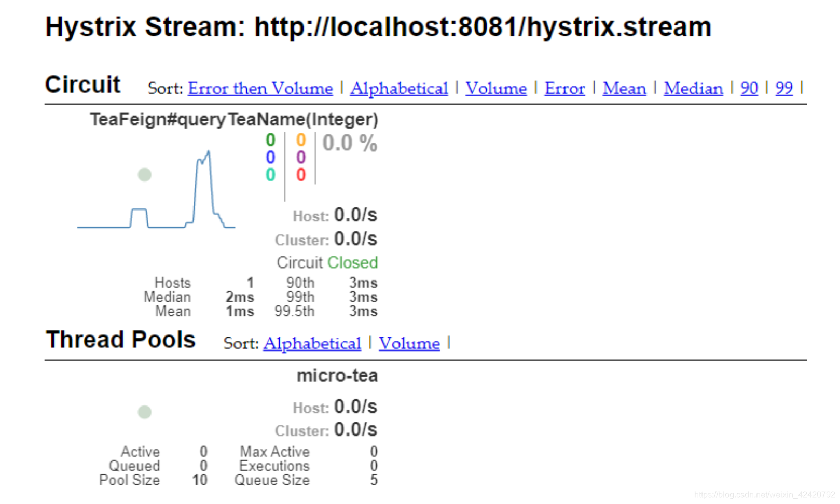
Task: Click the Pool Size value 10
Action: pos(200,480)
